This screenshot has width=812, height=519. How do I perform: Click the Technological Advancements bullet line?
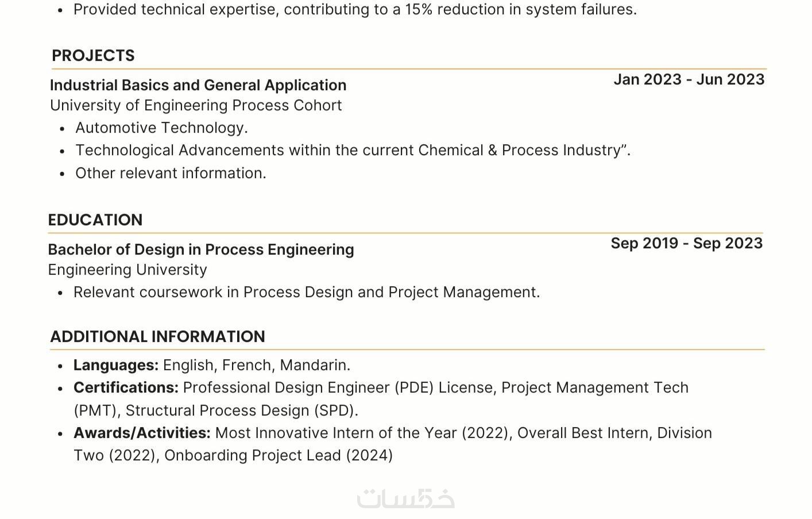click(x=353, y=151)
